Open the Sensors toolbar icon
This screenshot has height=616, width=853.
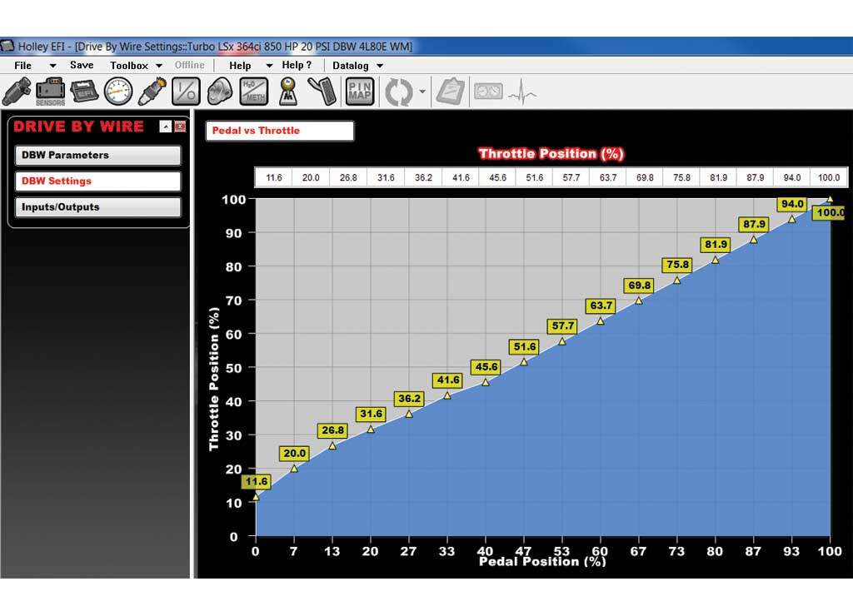point(51,92)
